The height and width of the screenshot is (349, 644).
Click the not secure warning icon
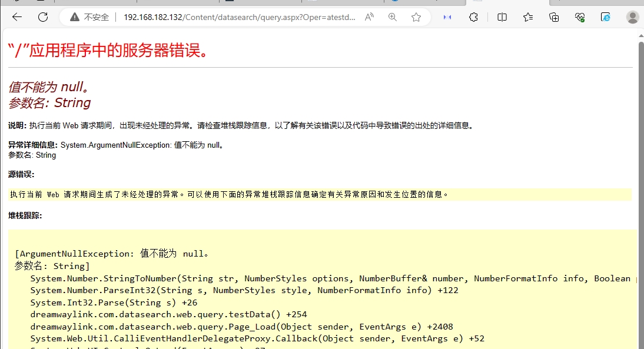point(75,17)
